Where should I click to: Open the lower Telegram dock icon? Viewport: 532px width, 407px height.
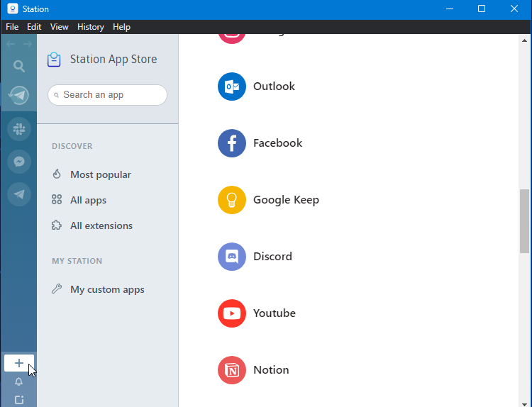tap(19, 194)
